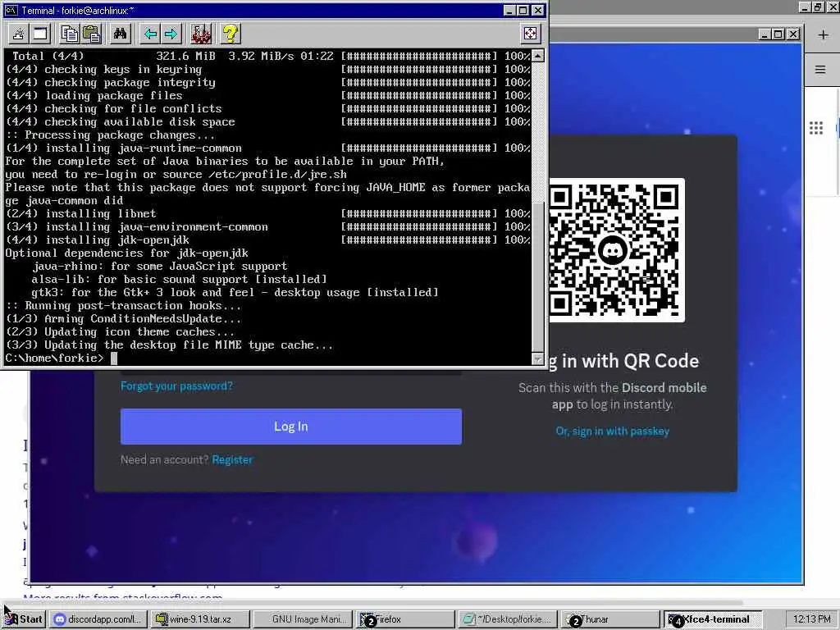Click the Discord Log In button
This screenshot has height=630, width=840.
click(291, 427)
